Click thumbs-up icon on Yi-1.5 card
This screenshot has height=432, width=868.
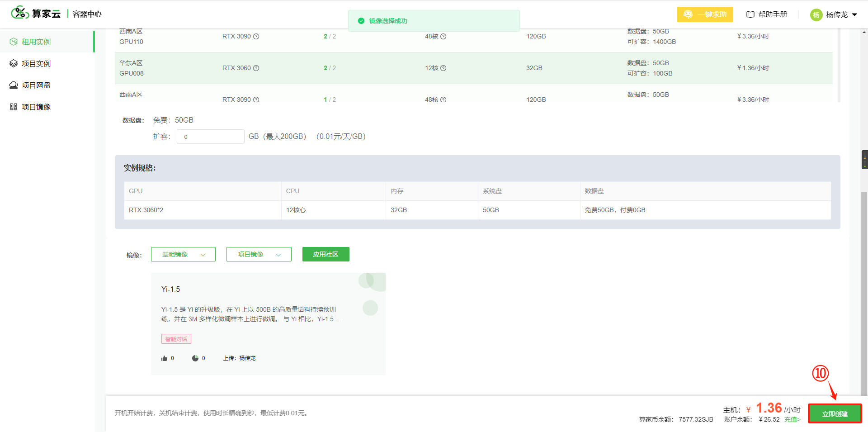(x=164, y=358)
